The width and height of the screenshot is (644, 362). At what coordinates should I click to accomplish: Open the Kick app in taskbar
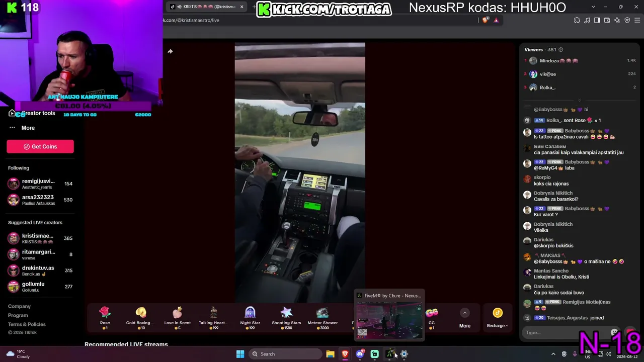point(374,354)
